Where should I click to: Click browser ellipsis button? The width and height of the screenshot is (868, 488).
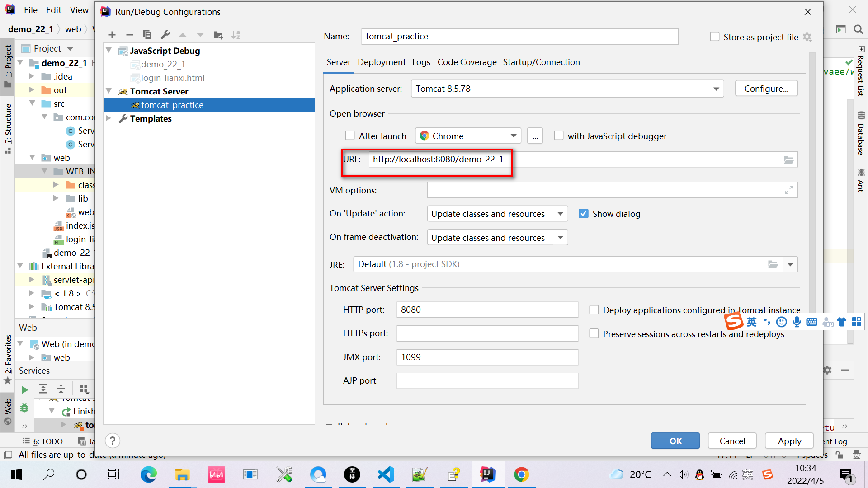535,136
